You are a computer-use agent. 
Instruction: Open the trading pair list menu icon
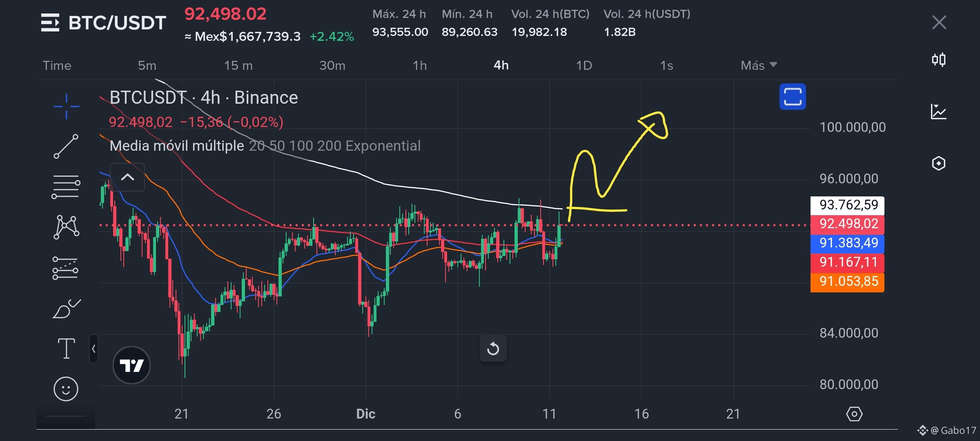pos(50,22)
